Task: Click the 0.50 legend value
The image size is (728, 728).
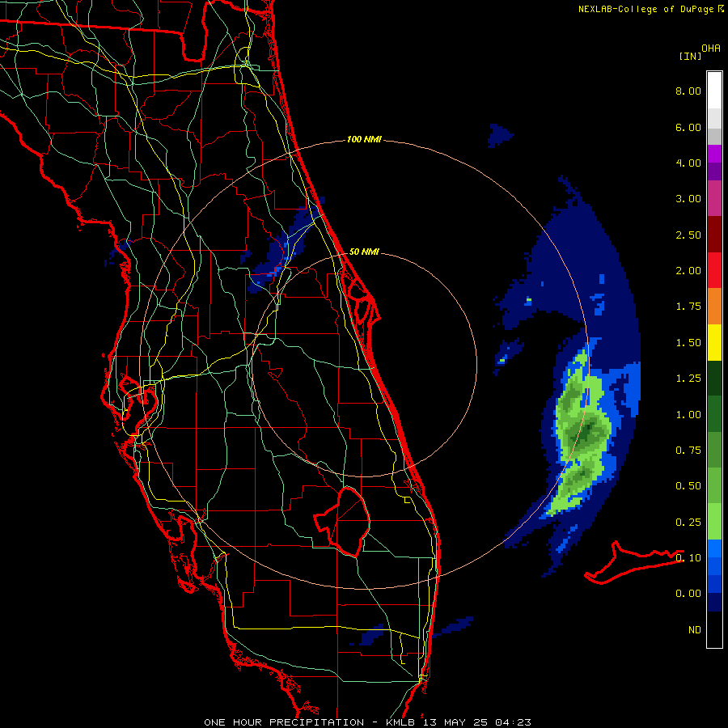Action: [x=688, y=486]
